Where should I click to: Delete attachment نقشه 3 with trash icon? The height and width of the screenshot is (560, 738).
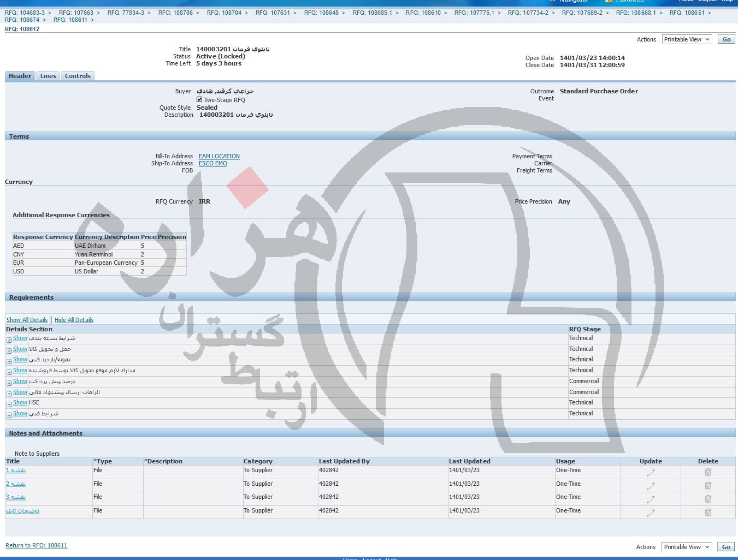[708, 499]
